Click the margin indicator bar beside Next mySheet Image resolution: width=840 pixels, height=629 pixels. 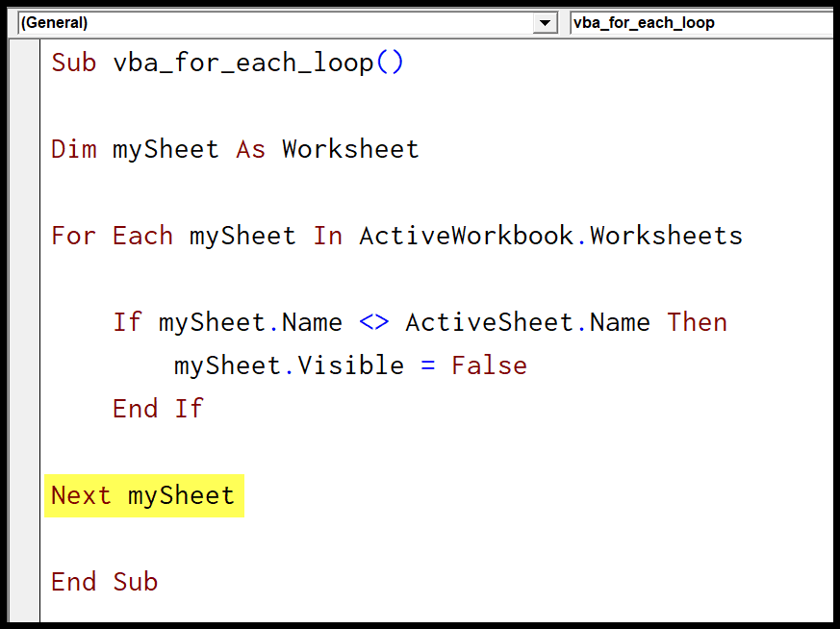coord(25,495)
